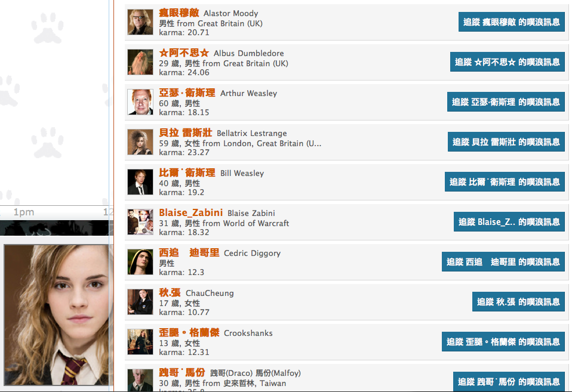572x392 pixels.
Task: Click the 西追 迪哥里 name link
Action: [189, 252]
